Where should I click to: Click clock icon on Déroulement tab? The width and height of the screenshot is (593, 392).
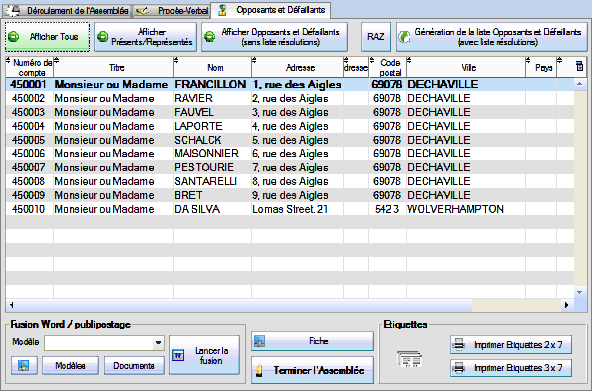(13, 11)
